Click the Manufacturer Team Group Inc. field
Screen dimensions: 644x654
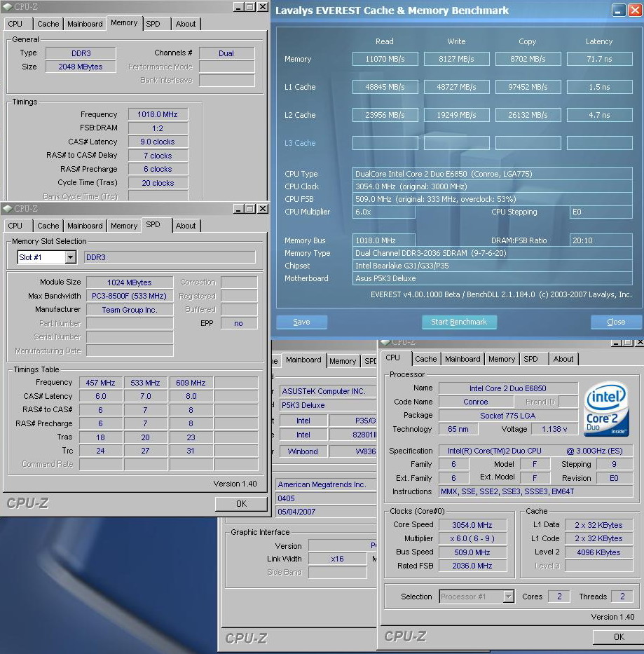coord(130,310)
